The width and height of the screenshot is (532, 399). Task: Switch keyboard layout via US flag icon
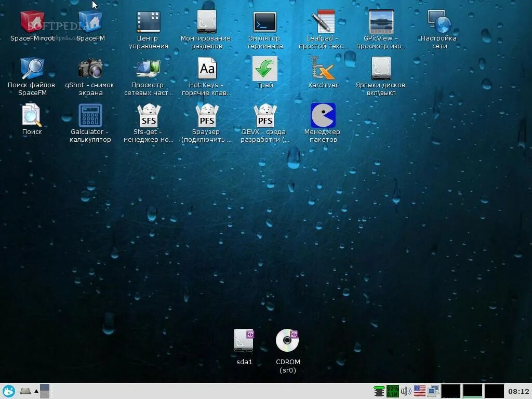(420, 390)
